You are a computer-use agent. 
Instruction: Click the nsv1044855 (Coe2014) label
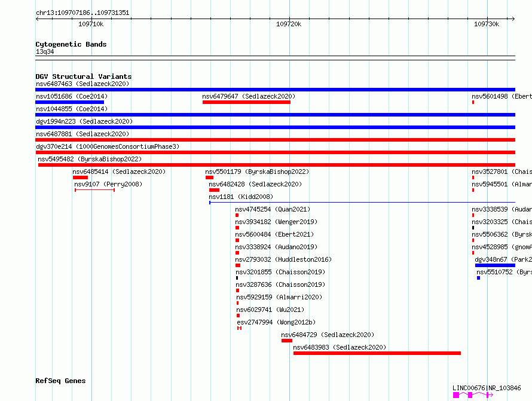(72, 109)
